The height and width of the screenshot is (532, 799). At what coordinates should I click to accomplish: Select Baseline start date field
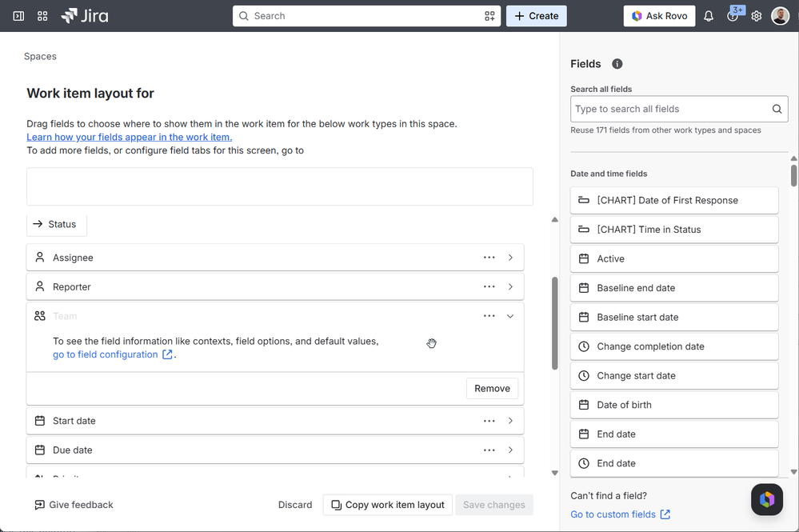(x=674, y=317)
